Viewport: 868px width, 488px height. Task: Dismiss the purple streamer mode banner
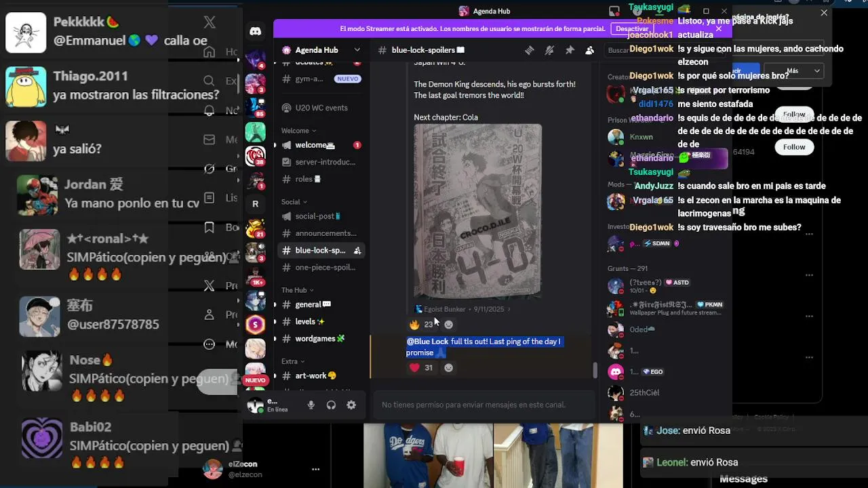point(719,28)
